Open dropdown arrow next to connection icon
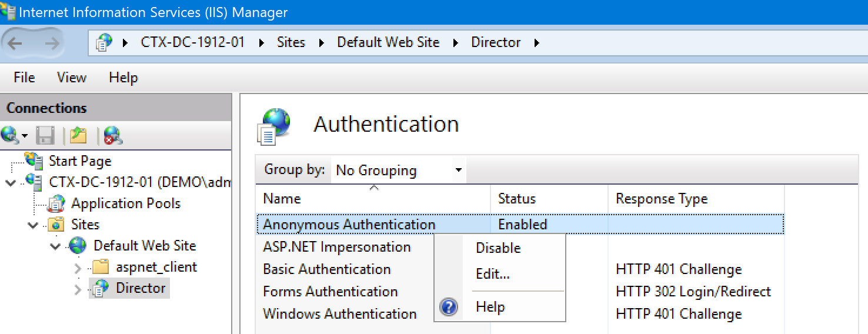 (x=25, y=136)
